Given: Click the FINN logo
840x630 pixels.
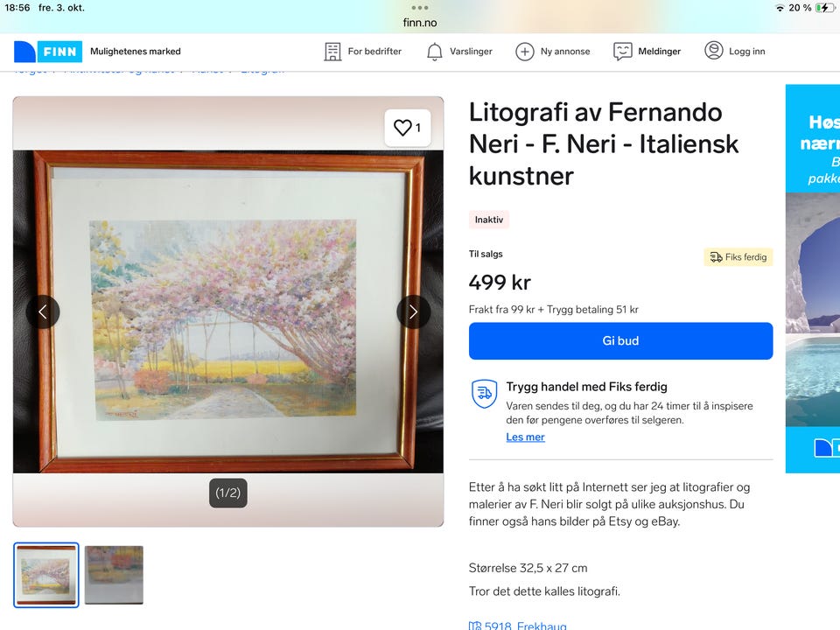Looking at the screenshot, I should pos(48,52).
